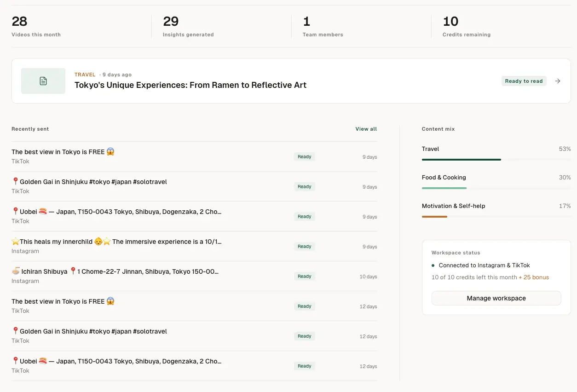
Task: Click the + 25 bonus credits text
Action: [x=534, y=277]
